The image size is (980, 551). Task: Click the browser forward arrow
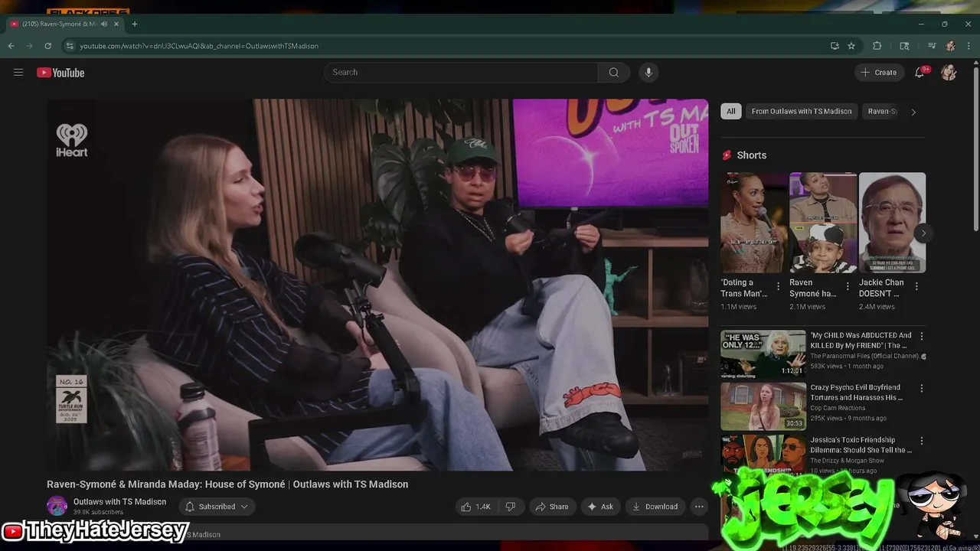(x=29, y=46)
